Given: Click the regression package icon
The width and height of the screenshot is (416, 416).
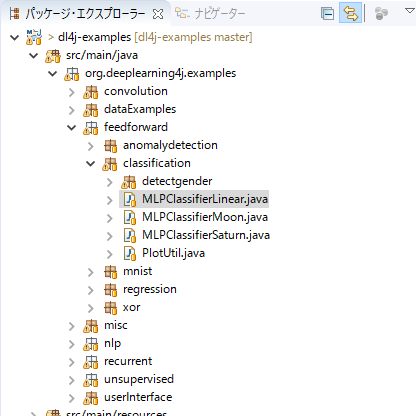Looking at the screenshot, I should pos(110,290).
